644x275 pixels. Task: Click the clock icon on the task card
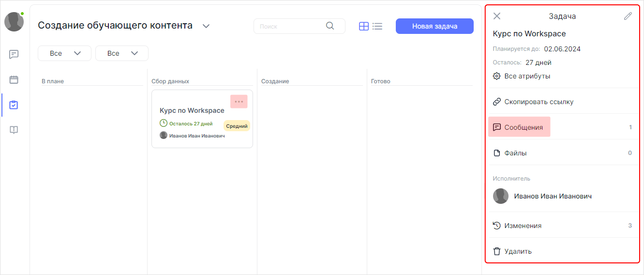pyautogui.click(x=164, y=123)
